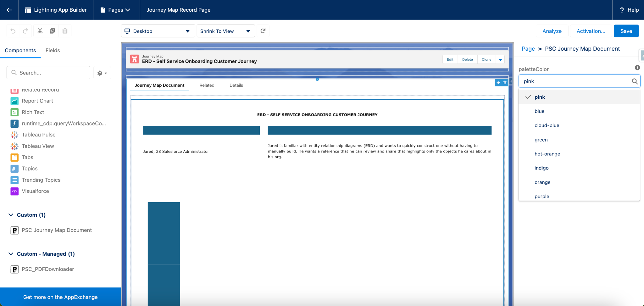
Task: Click the paletteColor combobox input
Action: click(579, 81)
